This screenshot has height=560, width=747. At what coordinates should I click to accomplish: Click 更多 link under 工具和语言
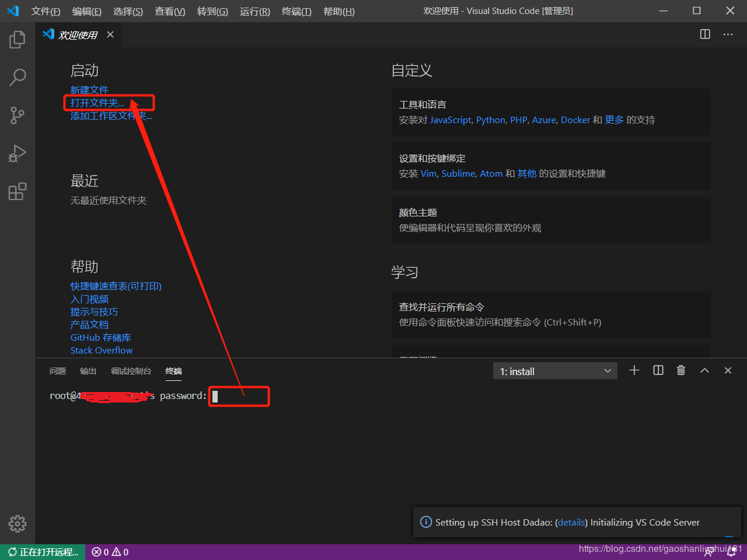pyautogui.click(x=614, y=120)
